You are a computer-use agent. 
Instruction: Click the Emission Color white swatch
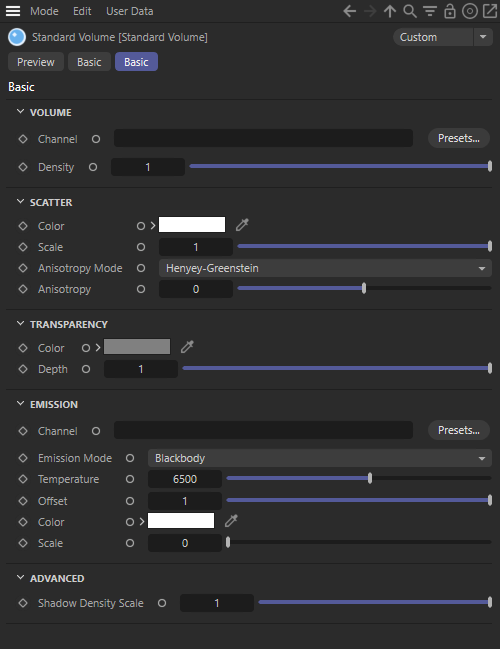pyautogui.click(x=181, y=521)
